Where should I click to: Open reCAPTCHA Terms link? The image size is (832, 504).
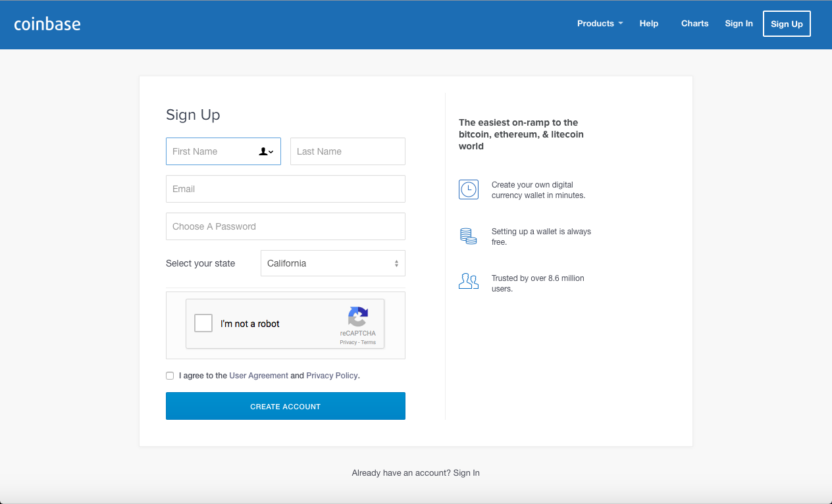pyautogui.click(x=369, y=342)
